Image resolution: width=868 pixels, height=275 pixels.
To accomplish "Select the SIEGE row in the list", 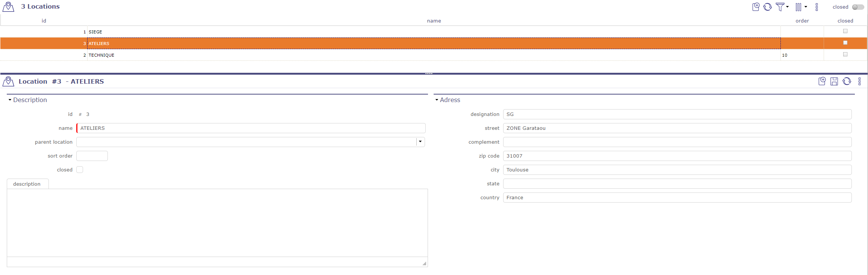I will click(x=225, y=32).
